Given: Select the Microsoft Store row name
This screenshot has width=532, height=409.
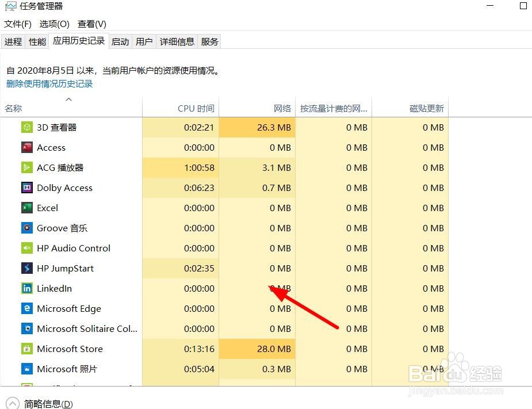Looking at the screenshot, I should 70,349.
